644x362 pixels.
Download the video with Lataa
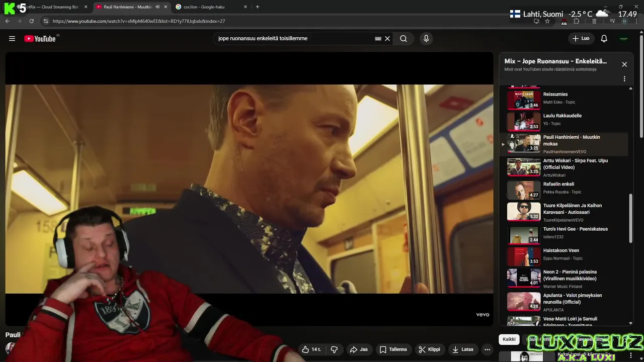463,349
